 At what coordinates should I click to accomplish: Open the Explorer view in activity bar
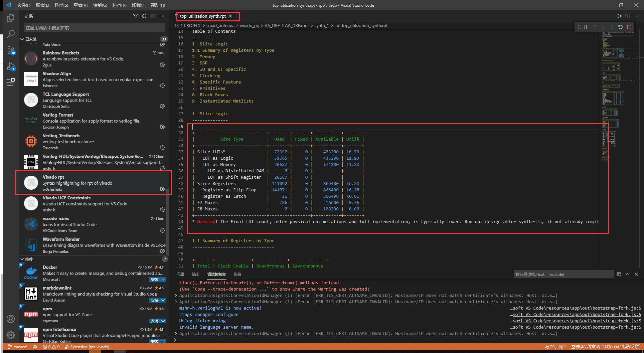click(x=11, y=18)
